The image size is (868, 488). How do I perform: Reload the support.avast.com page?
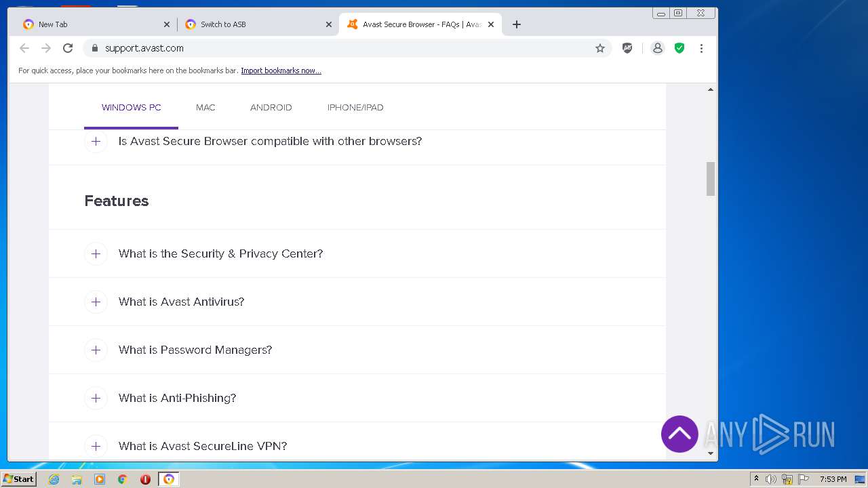click(x=68, y=48)
